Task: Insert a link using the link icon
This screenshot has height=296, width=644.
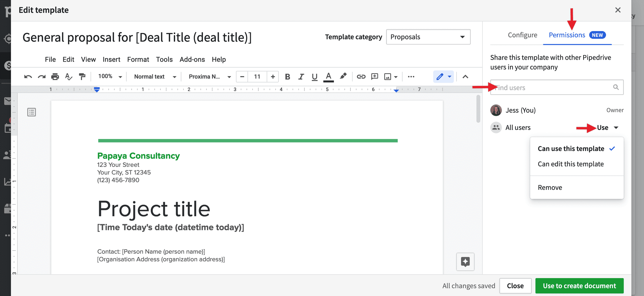Action: pyautogui.click(x=361, y=76)
